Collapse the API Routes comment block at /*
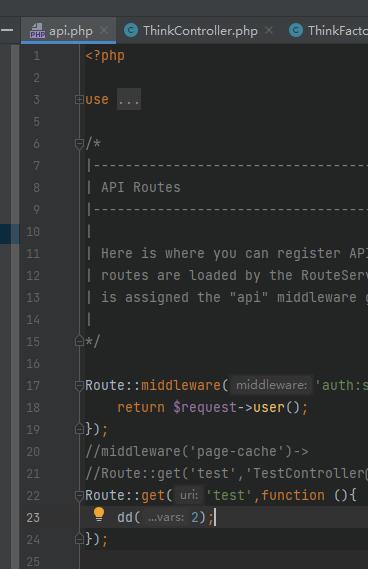 [79, 144]
